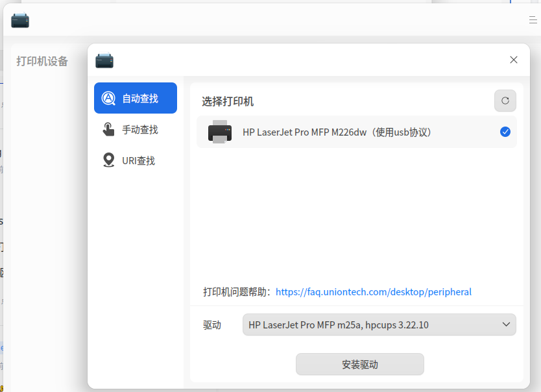Click the 驱动 label

pyautogui.click(x=212, y=325)
